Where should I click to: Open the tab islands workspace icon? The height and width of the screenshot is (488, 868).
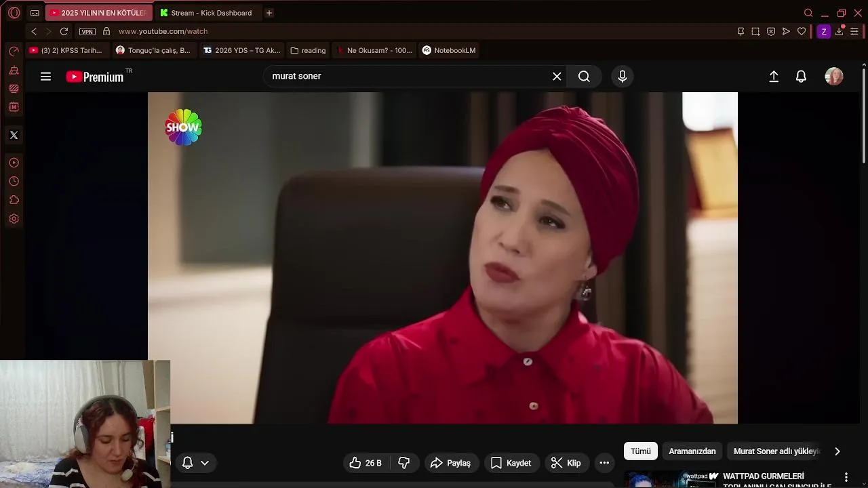pos(35,13)
